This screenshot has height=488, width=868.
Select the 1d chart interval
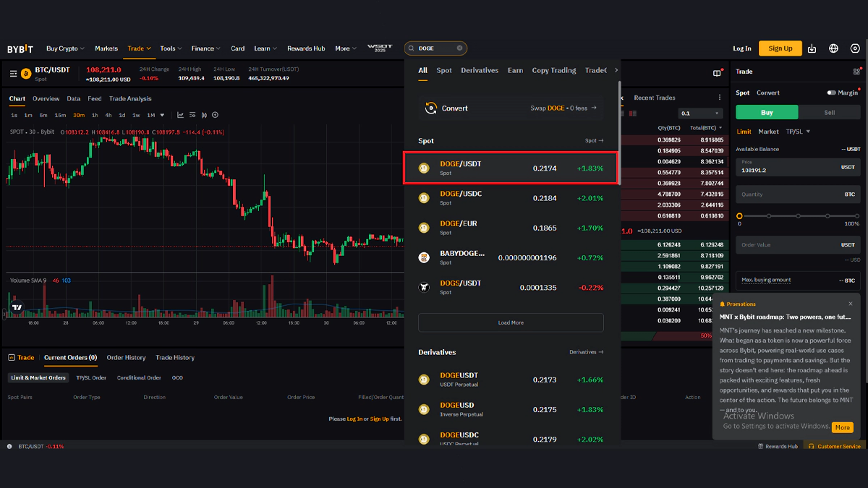[122, 115]
